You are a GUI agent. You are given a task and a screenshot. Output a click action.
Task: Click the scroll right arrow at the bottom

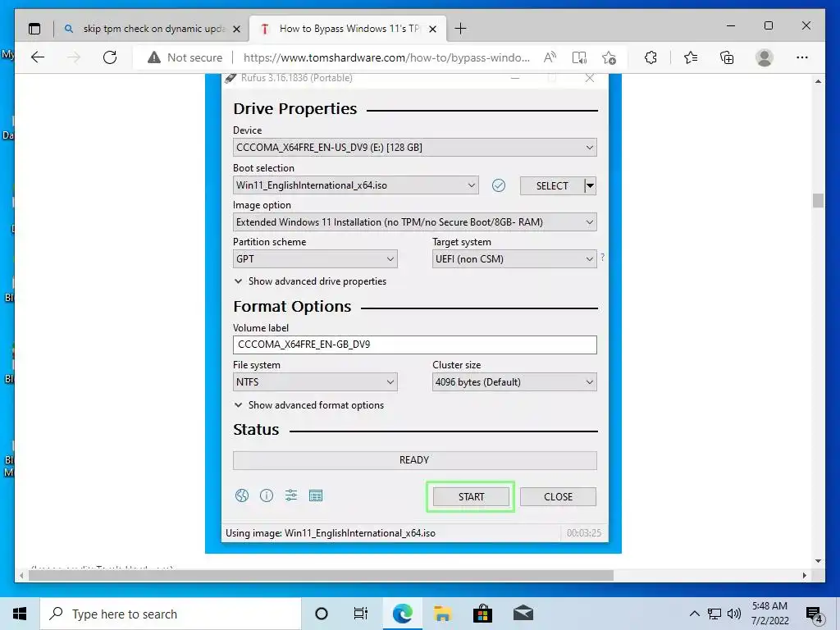click(804, 575)
